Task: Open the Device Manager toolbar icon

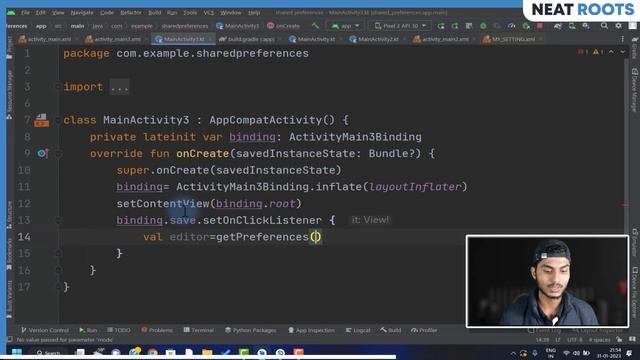Action: (x=572, y=26)
